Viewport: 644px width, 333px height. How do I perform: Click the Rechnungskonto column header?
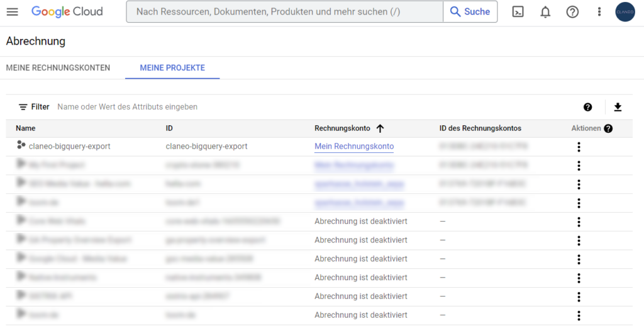coord(343,128)
